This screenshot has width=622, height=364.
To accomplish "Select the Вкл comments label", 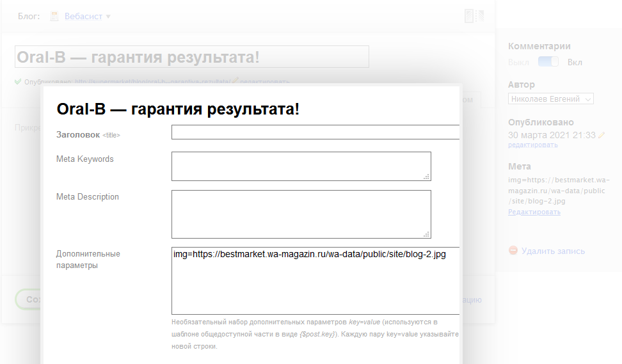I will [x=575, y=62].
